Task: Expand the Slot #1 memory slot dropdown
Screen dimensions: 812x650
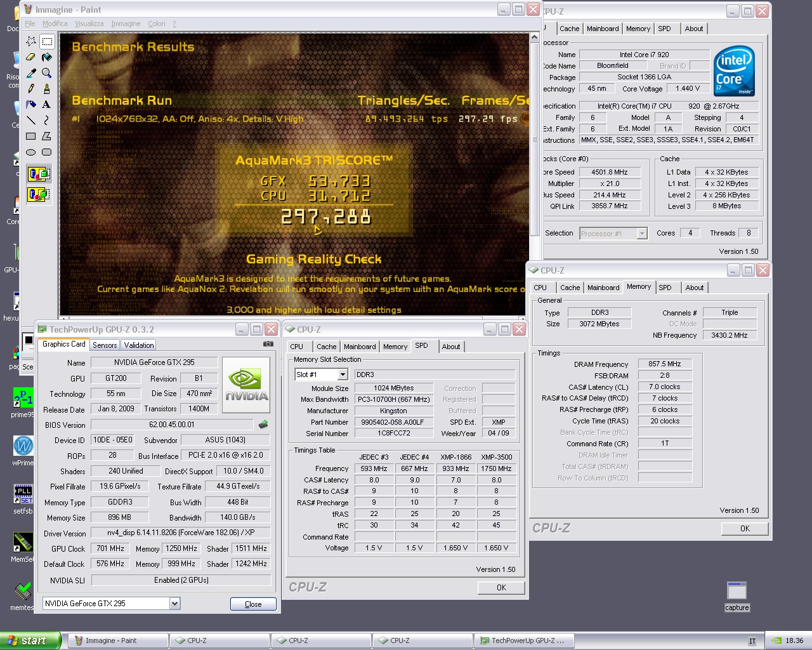Action: (342, 375)
